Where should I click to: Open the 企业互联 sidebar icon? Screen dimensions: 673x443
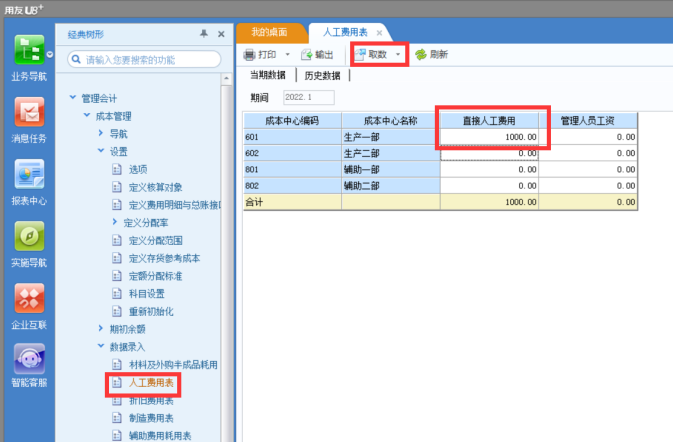pyautogui.click(x=29, y=298)
